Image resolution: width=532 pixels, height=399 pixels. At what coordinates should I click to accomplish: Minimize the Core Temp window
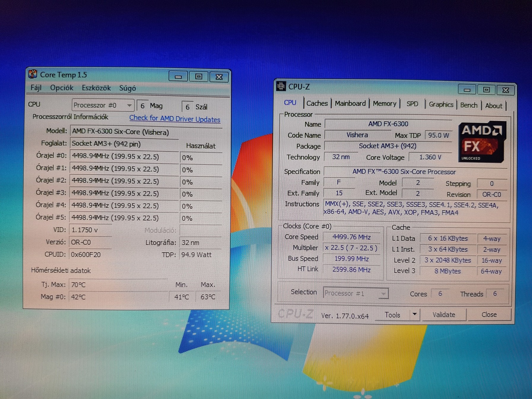point(178,77)
